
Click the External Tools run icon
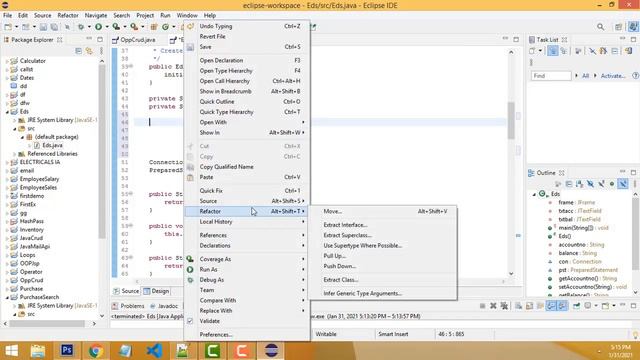pyautogui.click(x=134, y=27)
